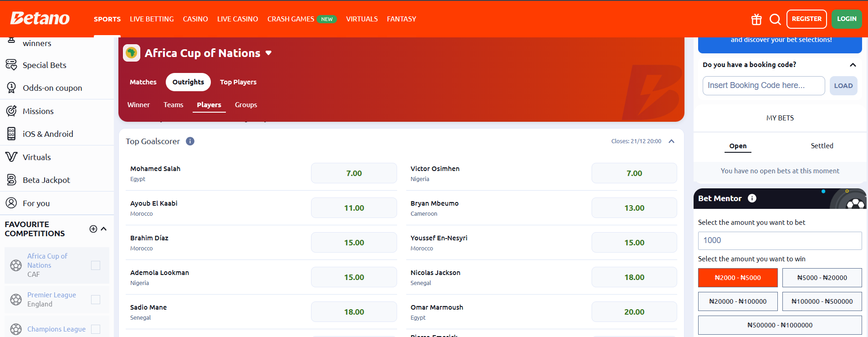Click the Bet Mentor info icon
868x337 pixels.
coord(752,198)
